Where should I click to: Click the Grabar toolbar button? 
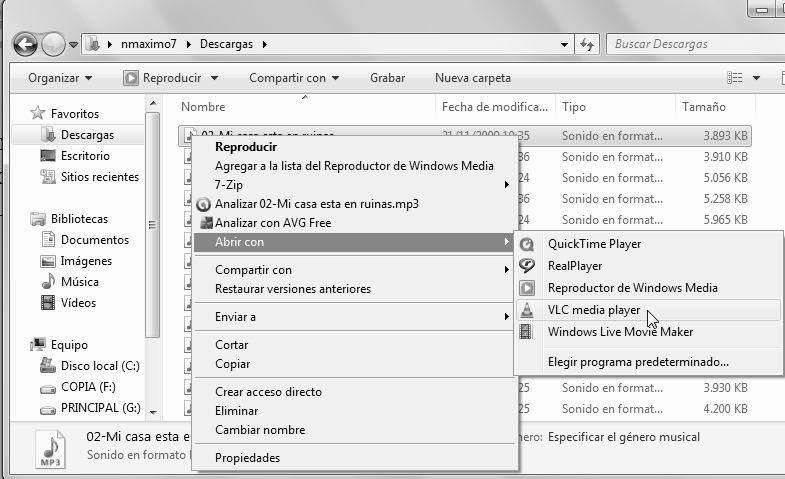pos(387,78)
